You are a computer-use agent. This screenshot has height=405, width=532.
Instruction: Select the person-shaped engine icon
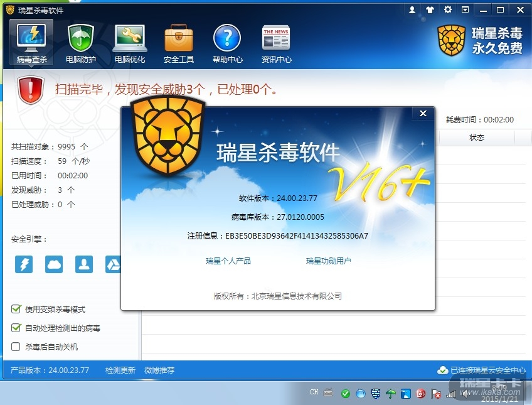[84, 264]
